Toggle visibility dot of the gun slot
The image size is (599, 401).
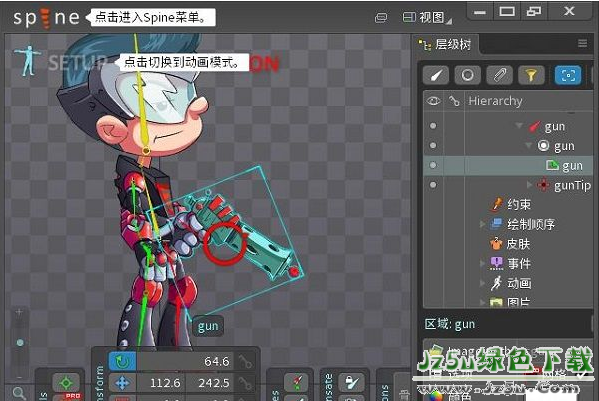click(x=433, y=146)
